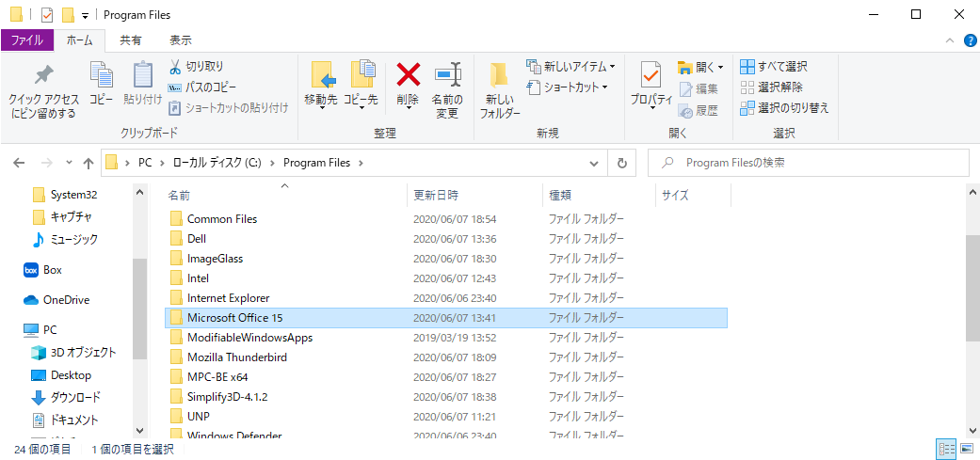Click the History (履歴) icon
This screenshot has height=460, width=980.
click(685, 111)
